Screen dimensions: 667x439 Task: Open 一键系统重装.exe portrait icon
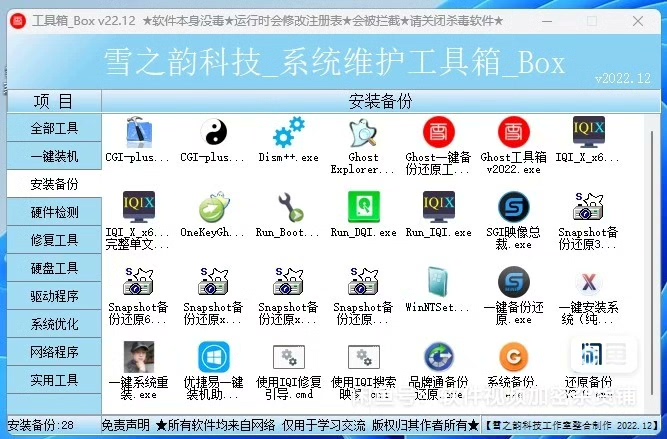[x=139, y=357]
